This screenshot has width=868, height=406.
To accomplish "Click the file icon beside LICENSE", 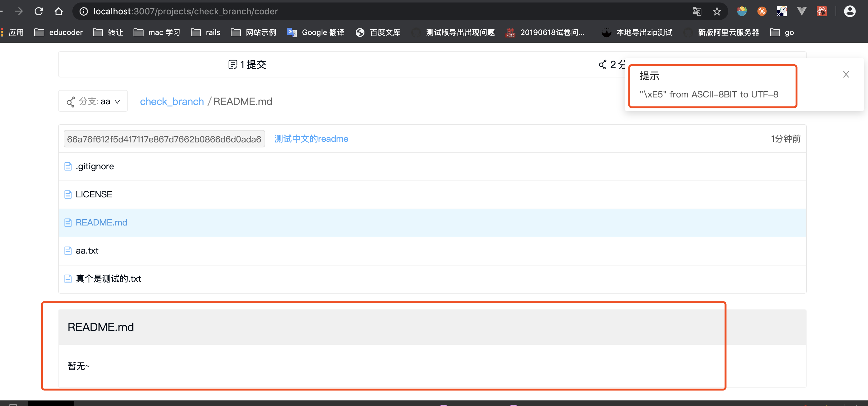I will [68, 194].
